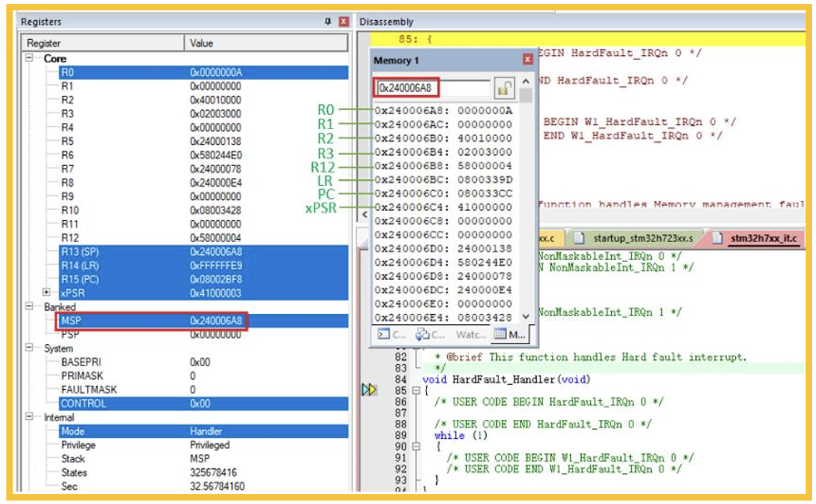The image size is (816, 504).
Task: Close the Registers panel
Action: [344, 21]
